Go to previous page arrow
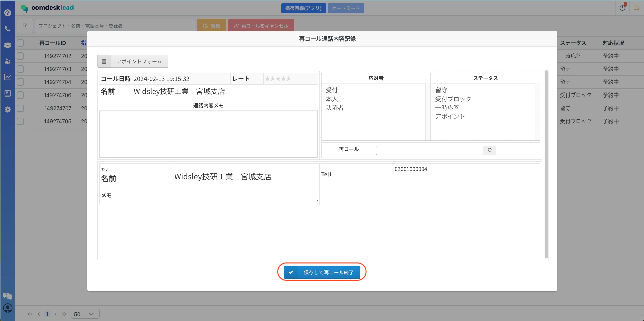 [x=39, y=314]
